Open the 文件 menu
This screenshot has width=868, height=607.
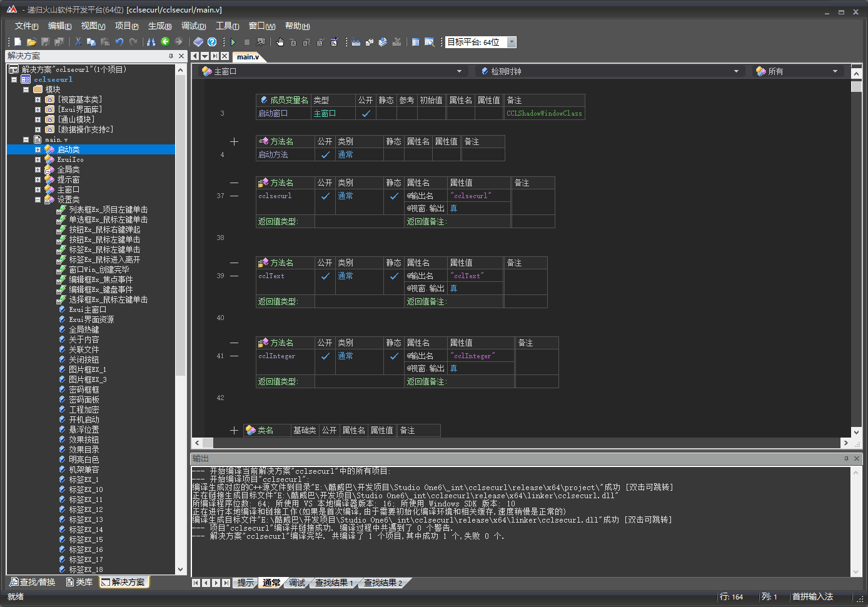coord(26,26)
